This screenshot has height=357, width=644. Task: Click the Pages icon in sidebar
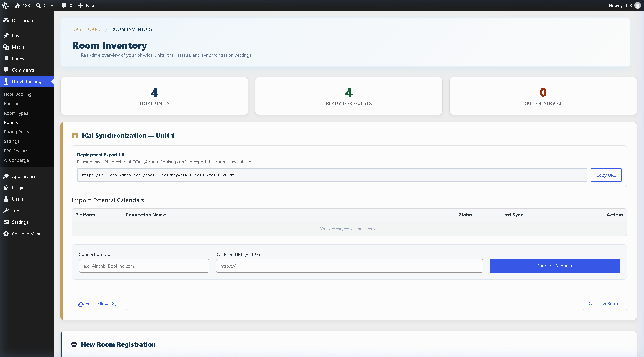coord(6,59)
